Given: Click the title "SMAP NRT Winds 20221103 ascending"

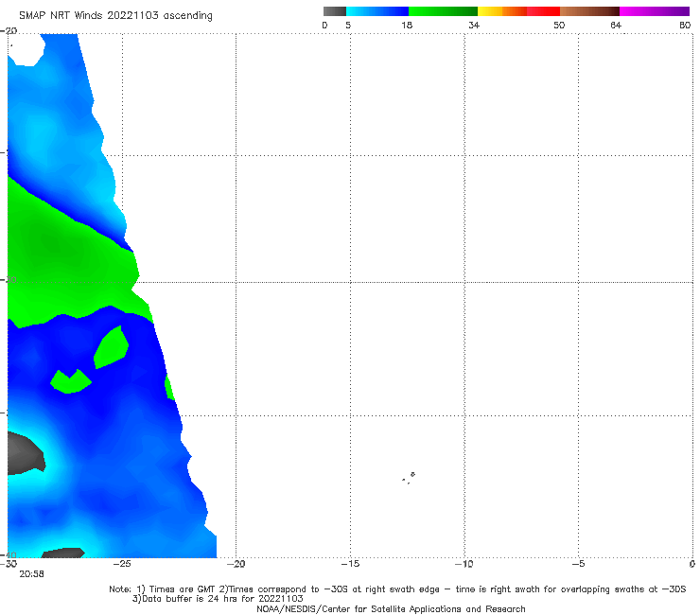Looking at the screenshot, I should click(115, 16).
